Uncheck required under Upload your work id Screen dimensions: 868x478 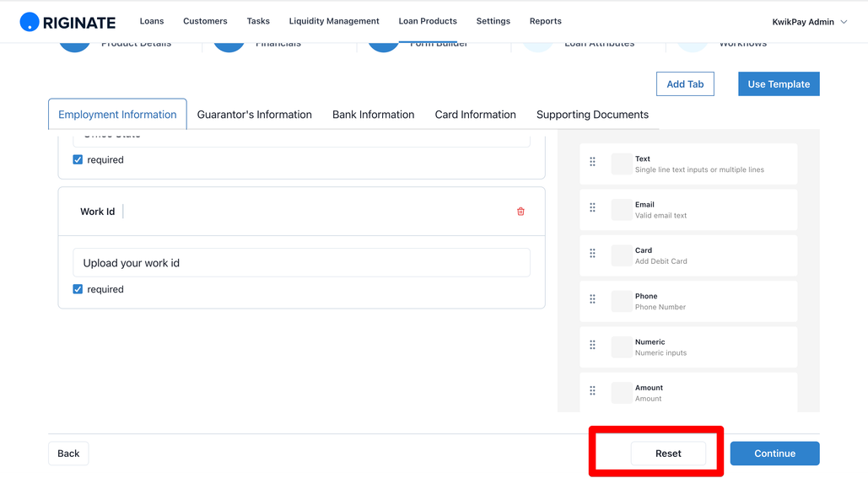pyautogui.click(x=78, y=289)
